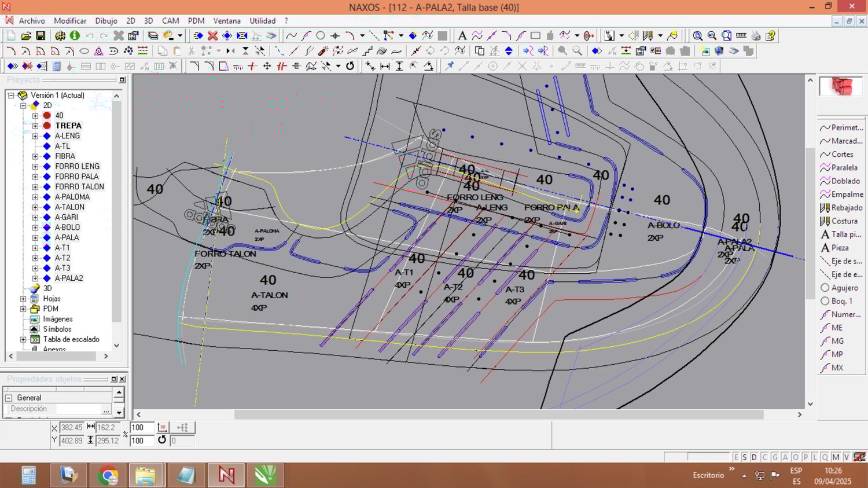Collapse the General properties section
Viewport: 868px width, 488px height.
pos(9,398)
